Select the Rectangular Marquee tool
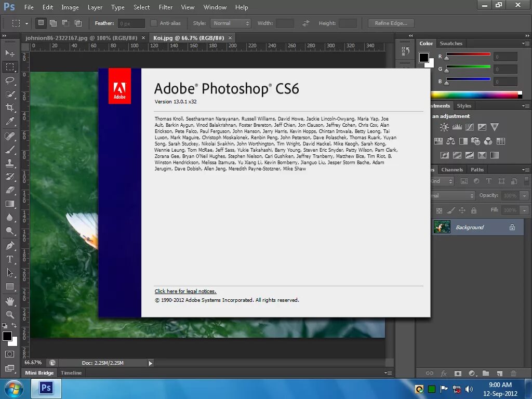Viewport: 532px width, 399px height. (10, 67)
